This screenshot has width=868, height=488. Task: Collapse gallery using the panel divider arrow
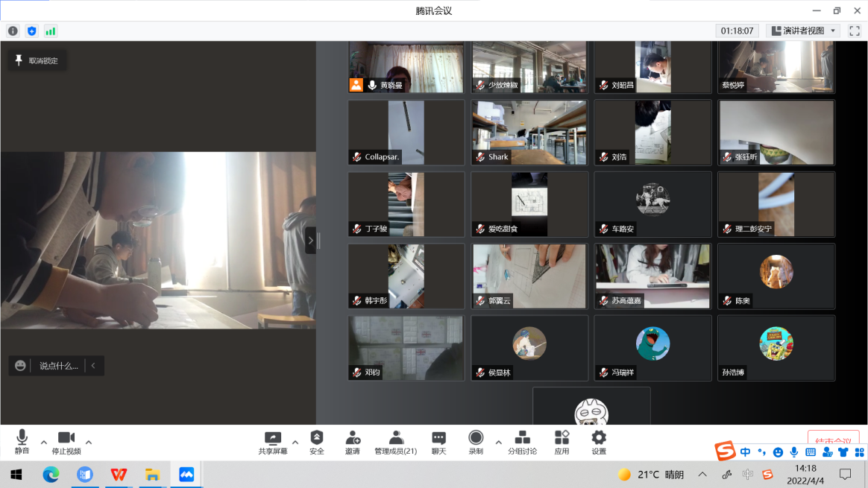tap(310, 240)
